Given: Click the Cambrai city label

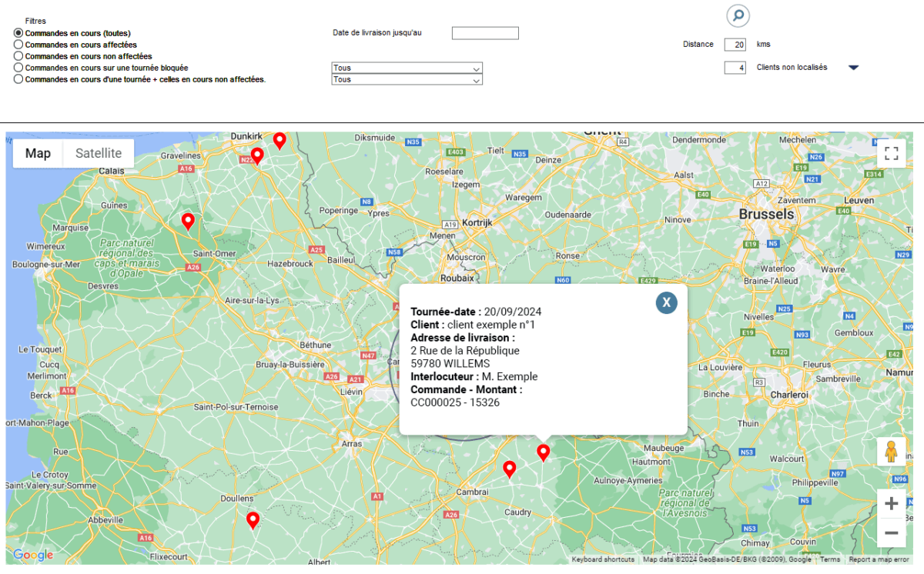Looking at the screenshot, I should pos(472,491).
